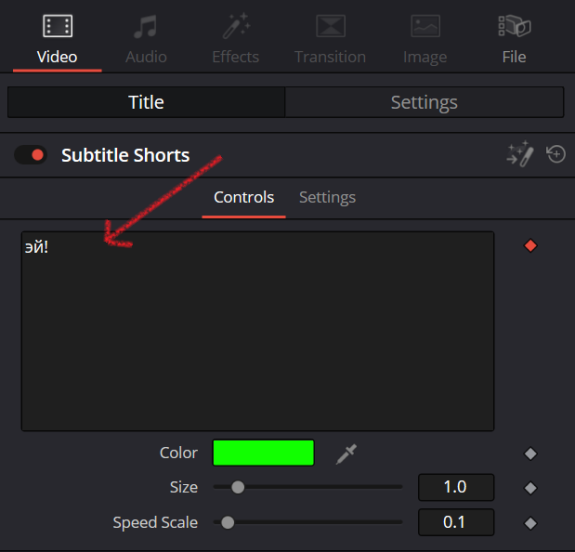Open the Audio inspector tab
The width and height of the screenshot is (575, 552).
(146, 40)
